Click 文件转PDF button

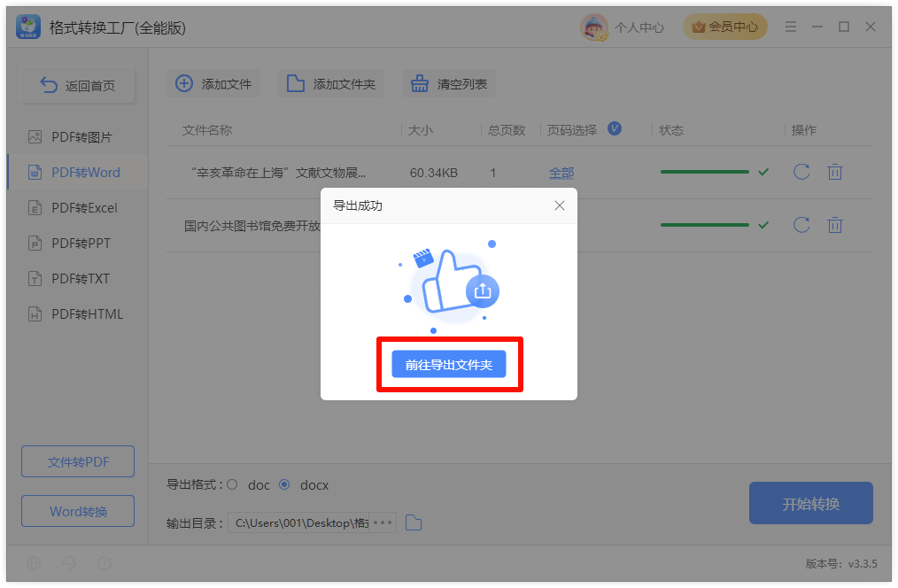click(78, 461)
